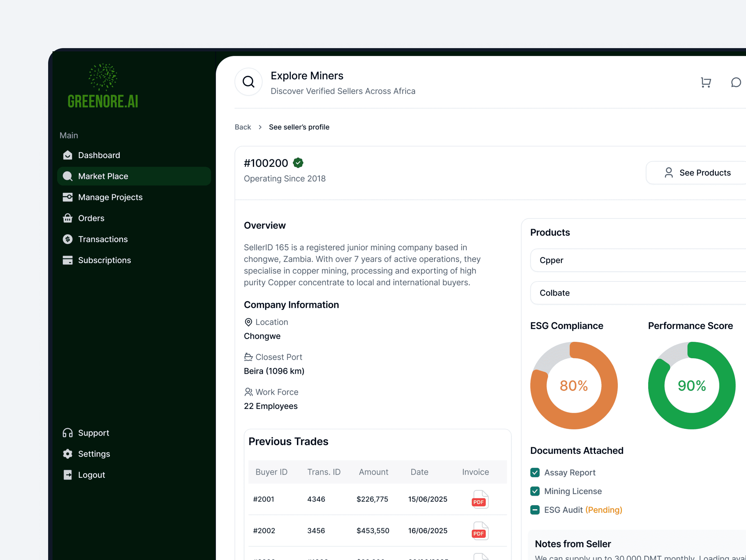Viewport: 746px width, 560px height.
Task: Click the 80% ESG Compliance ring
Action: (x=574, y=385)
